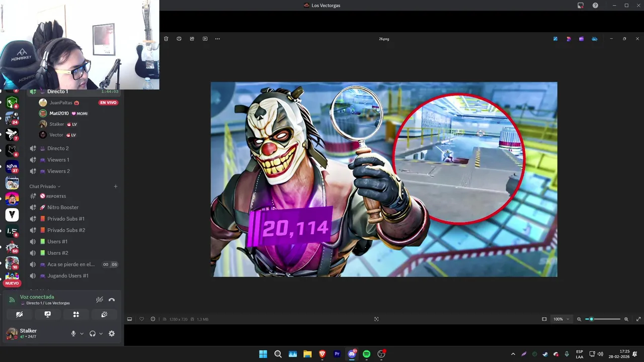The height and width of the screenshot is (362, 644).
Task: Open the Designer edit icon in Photos
Action: coord(555,39)
